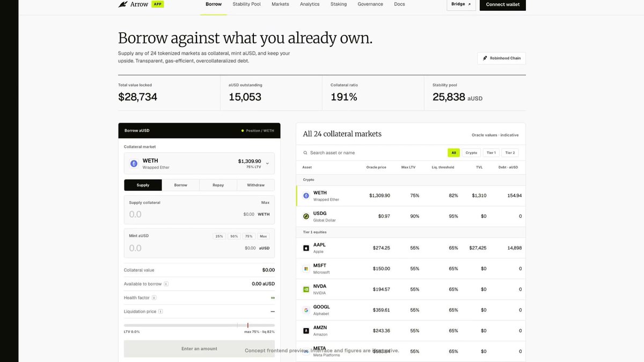The image size is (644, 362).
Task: Click the Amazon logo icon in the AMZN row
Action: tap(306, 331)
